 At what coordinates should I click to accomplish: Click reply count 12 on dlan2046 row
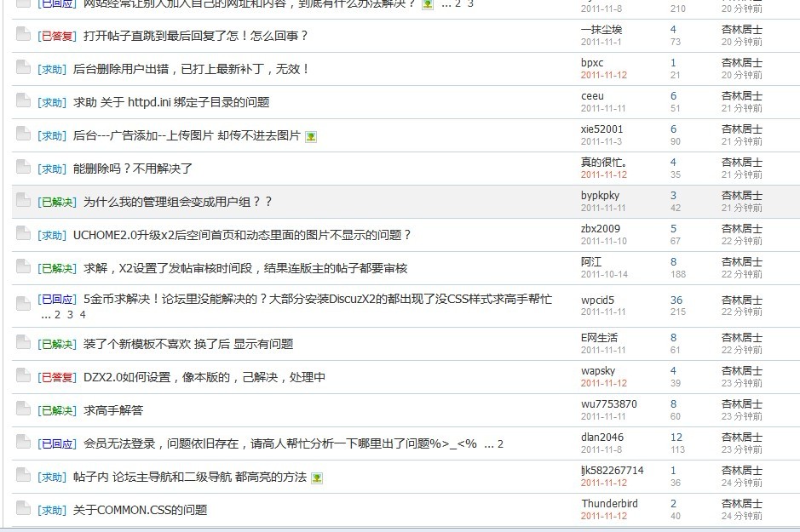click(676, 438)
